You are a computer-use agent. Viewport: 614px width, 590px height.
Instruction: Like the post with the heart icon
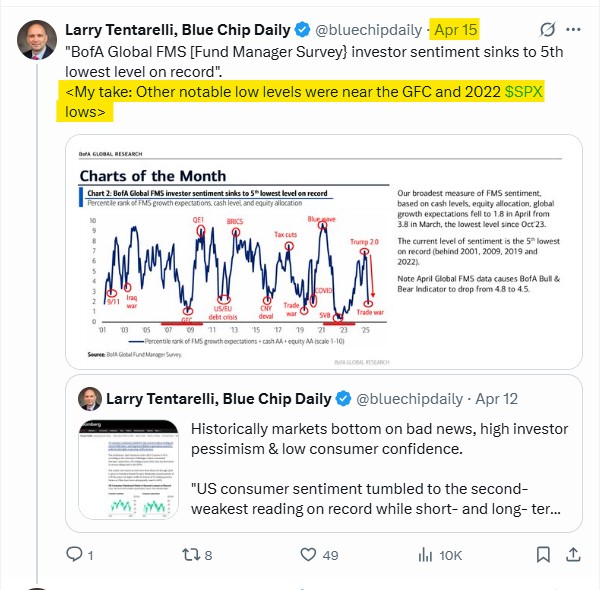pos(308,554)
